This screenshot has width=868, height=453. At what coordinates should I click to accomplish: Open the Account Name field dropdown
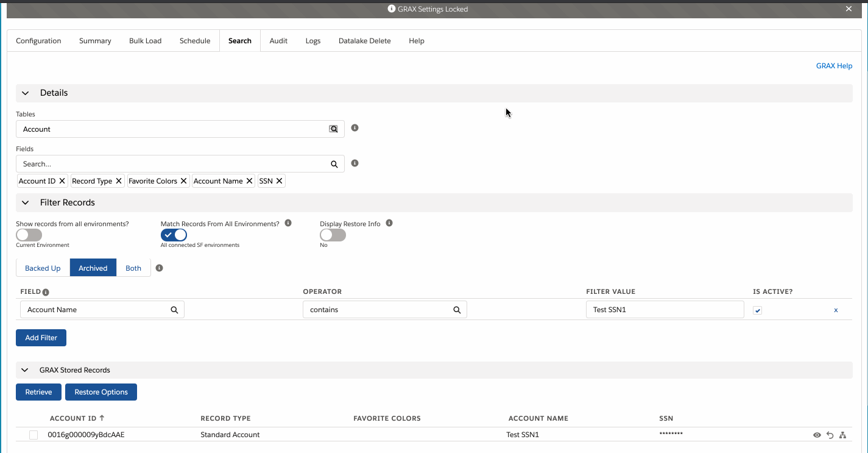(x=102, y=310)
